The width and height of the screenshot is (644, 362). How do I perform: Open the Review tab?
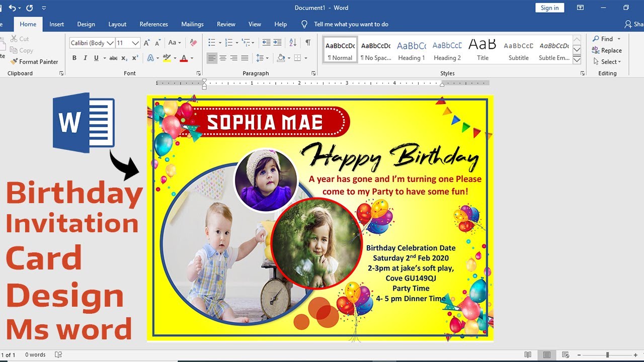tap(226, 24)
